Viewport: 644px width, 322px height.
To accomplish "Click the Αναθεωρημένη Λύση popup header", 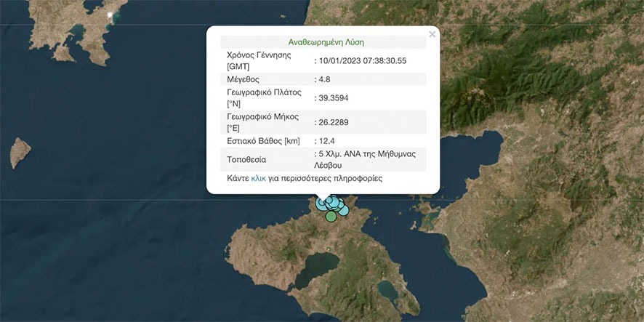I will click(x=323, y=42).
